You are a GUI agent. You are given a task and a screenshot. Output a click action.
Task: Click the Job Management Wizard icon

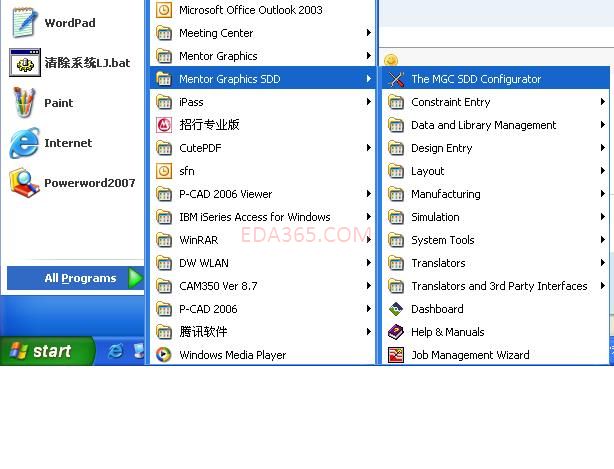[396, 355]
